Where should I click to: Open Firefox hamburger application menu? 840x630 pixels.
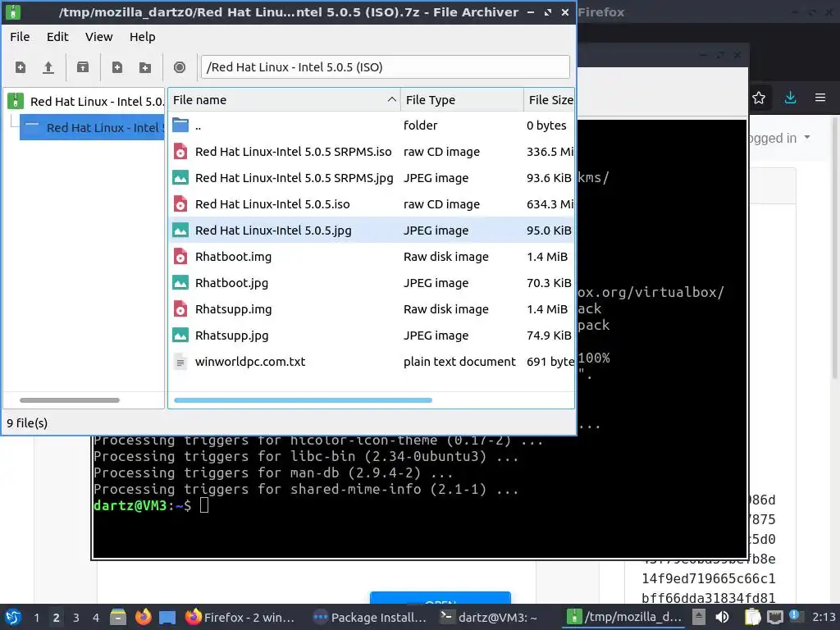820,98
